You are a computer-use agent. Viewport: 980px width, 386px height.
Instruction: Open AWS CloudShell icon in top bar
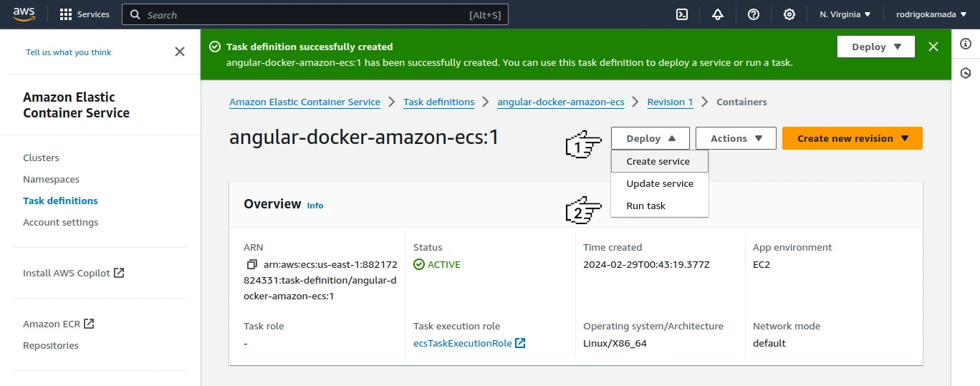pyautogui.click(x=683, y=14)
